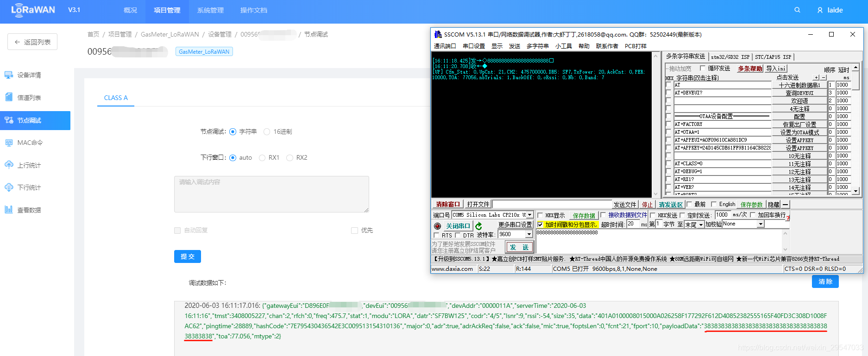This screenshot has height=356, width=868.
Task: Open the 加校验 None dropdown
Action: tap(760, 224)
